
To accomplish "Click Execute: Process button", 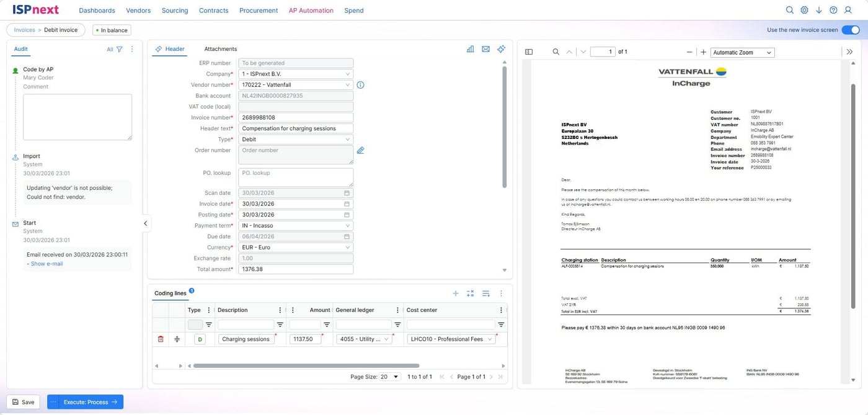I will point(91,402).
